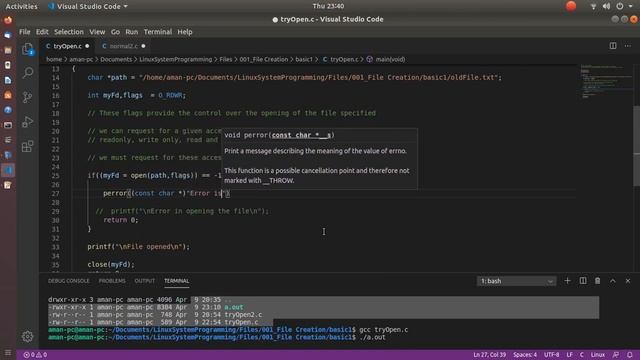The width and height of the screenshot is (640, 360).
Task: Click the feedback icon in status bar
Action: pyautogui.click(x=616, y=355)
